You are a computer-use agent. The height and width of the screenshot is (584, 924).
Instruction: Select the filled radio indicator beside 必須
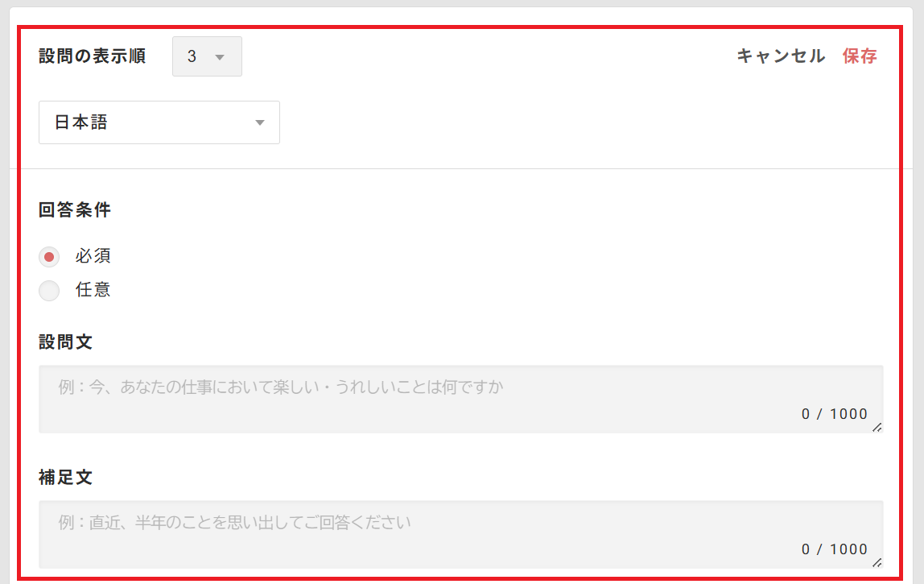click(x=49, y=256)
